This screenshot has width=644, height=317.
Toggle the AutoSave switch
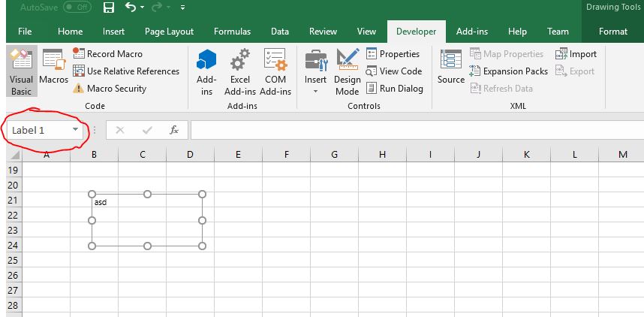click(x=77, y=8)
